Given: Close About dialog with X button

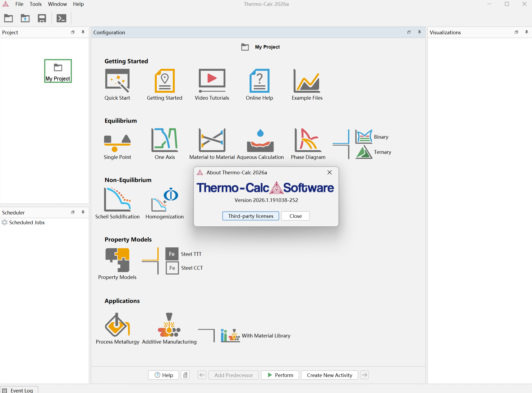Looking at the screenshot, I should 329,172.
